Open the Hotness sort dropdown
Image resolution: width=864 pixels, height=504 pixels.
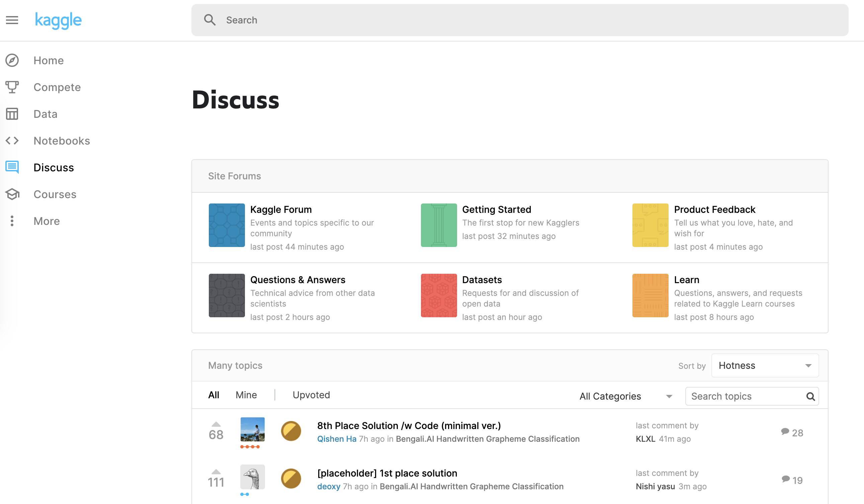pos(765,365)
